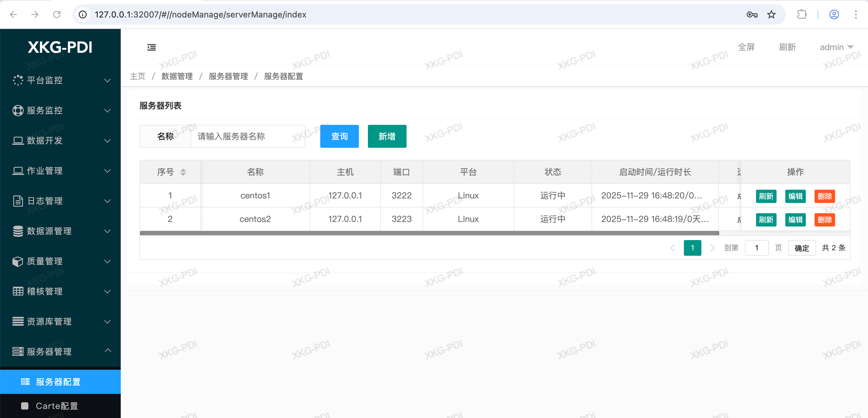Viewport: 868px width, 418px height.
Task: Click the 平台监控 sidebar icon
Action: pyautogui.click(x=18, y=80)
